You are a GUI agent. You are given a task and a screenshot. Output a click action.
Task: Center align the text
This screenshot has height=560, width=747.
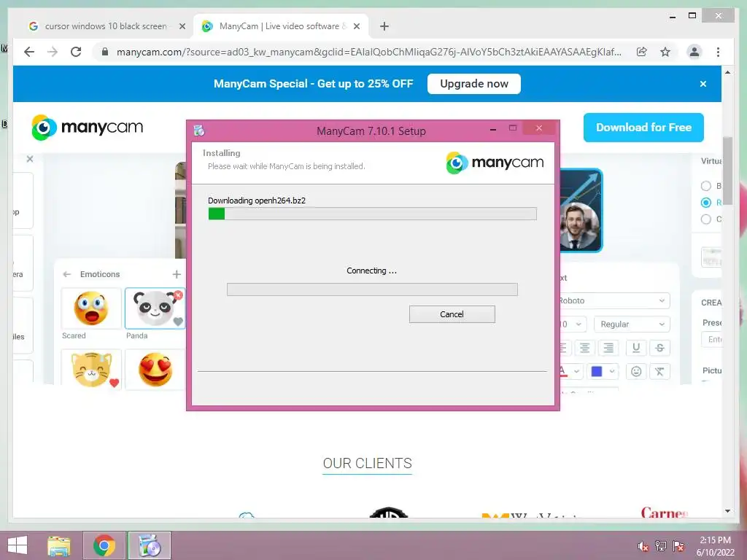click(x=584, y=348)
